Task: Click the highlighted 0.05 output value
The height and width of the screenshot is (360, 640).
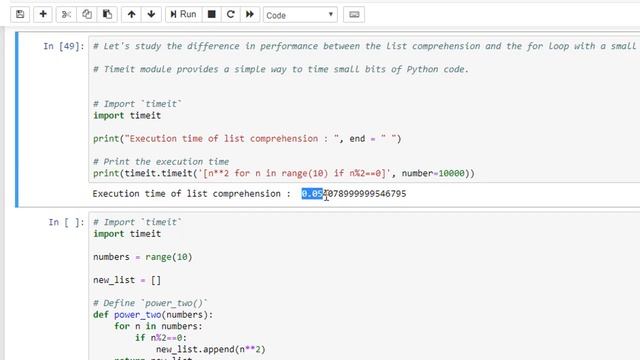Action: coord(312,194)
